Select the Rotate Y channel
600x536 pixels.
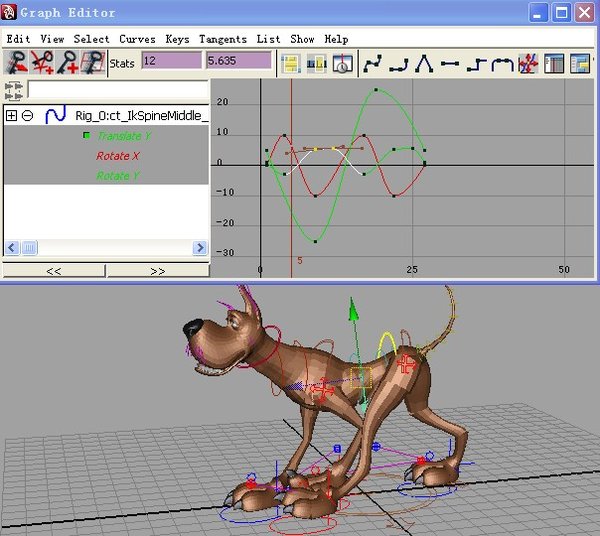point(117,176)
